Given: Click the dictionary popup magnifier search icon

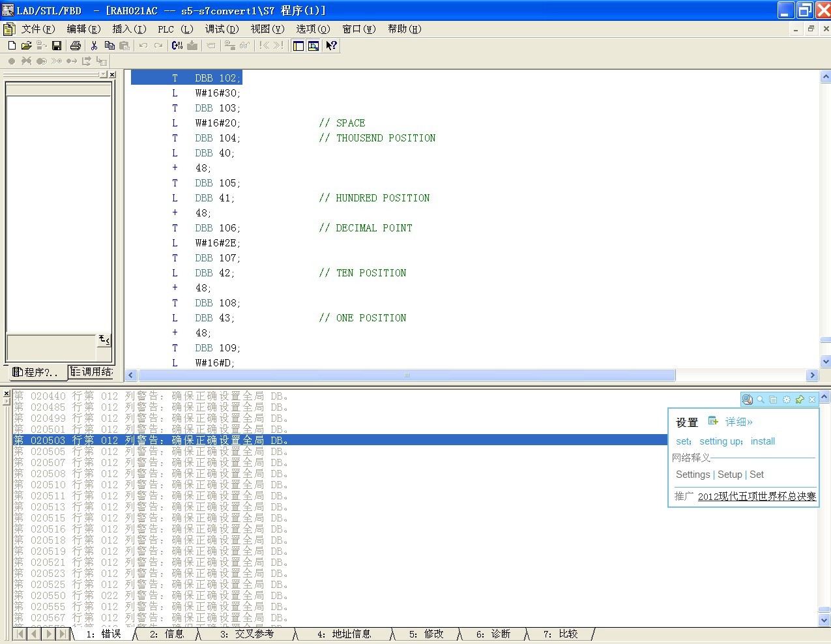Looking at the screenshot, I should click(760, 400).
